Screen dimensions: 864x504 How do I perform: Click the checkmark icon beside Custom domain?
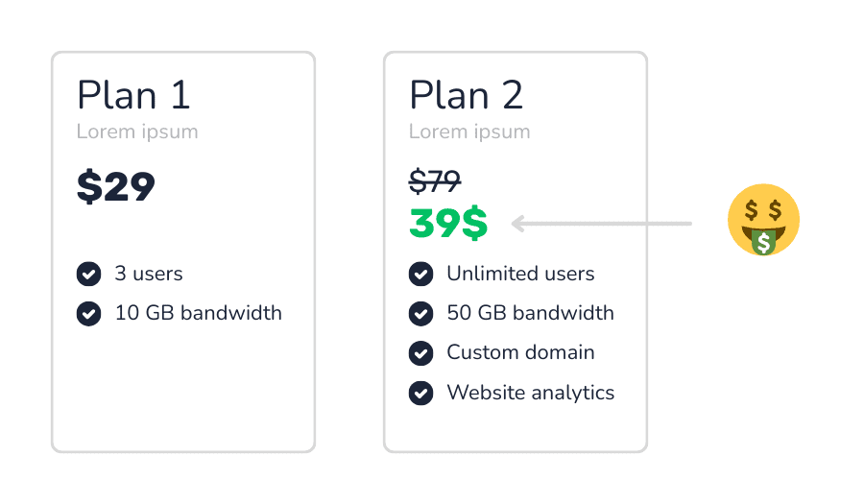coord(421,353)
